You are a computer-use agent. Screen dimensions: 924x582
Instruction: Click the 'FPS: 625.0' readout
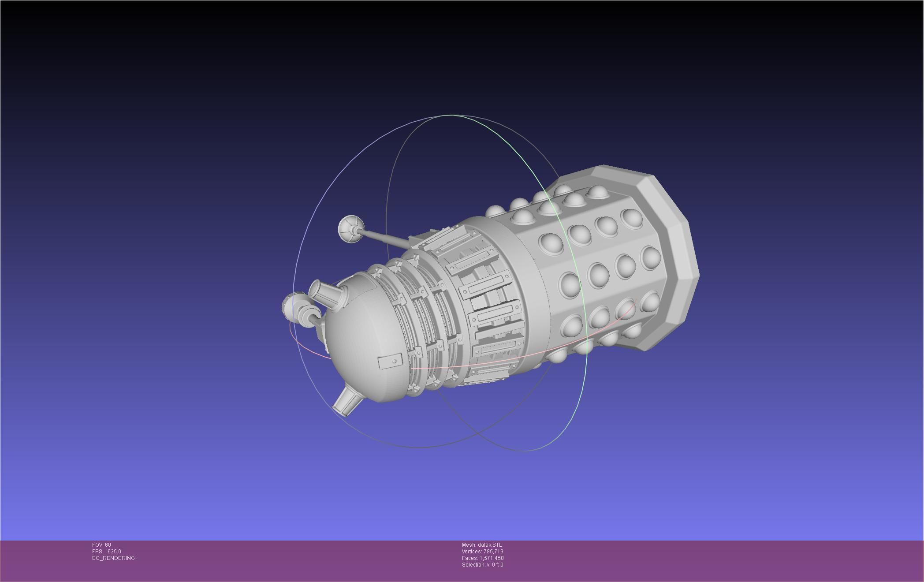click(x=106, y=552)
